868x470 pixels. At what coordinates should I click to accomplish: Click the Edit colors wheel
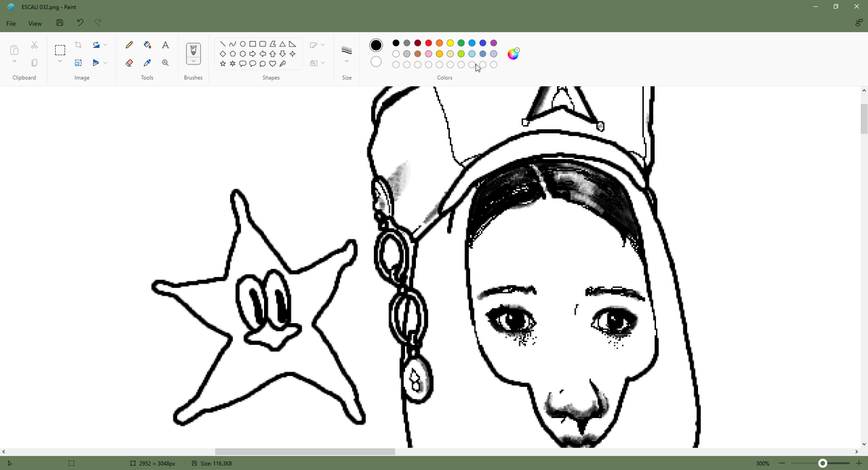[513, 54]
